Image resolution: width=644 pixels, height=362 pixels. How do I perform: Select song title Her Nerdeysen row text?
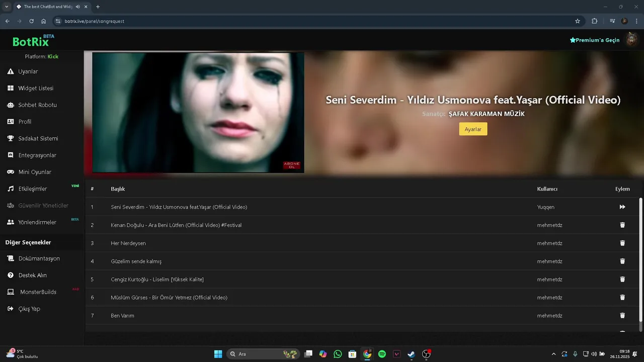tap(128, 243)
